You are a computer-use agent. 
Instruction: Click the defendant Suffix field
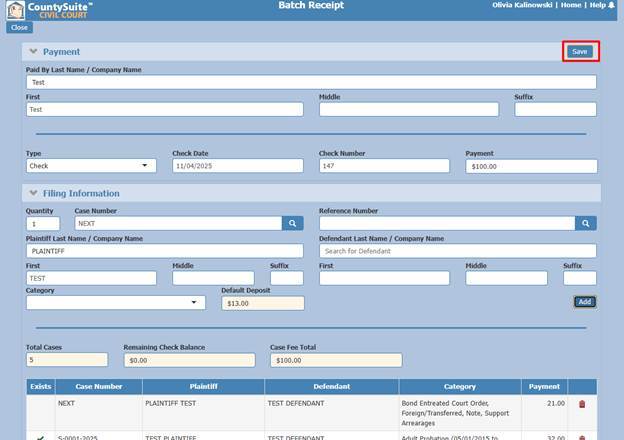(580, 278)
